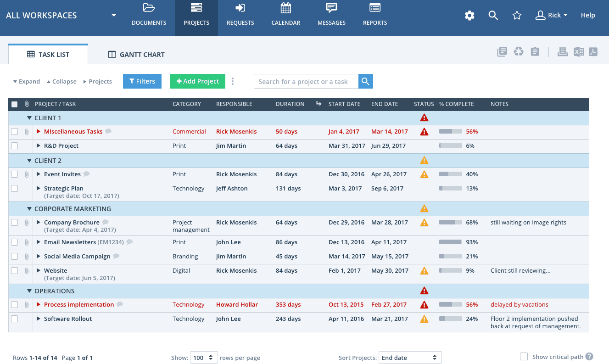This screenshot has height=364, width=609.
Task: Check the R&D Project row checkbox
Action: click(15, 146)
